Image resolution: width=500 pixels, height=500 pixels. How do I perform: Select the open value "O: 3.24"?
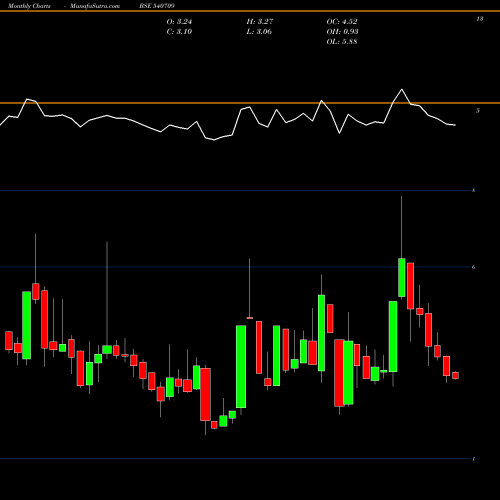tap(179, 22)
